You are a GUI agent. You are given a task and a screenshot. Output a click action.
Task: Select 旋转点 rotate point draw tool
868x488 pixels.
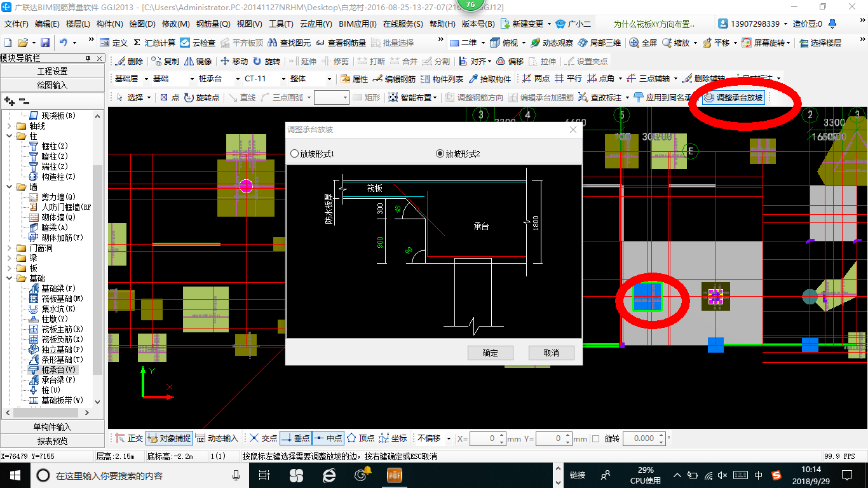(x=201, y=97)
